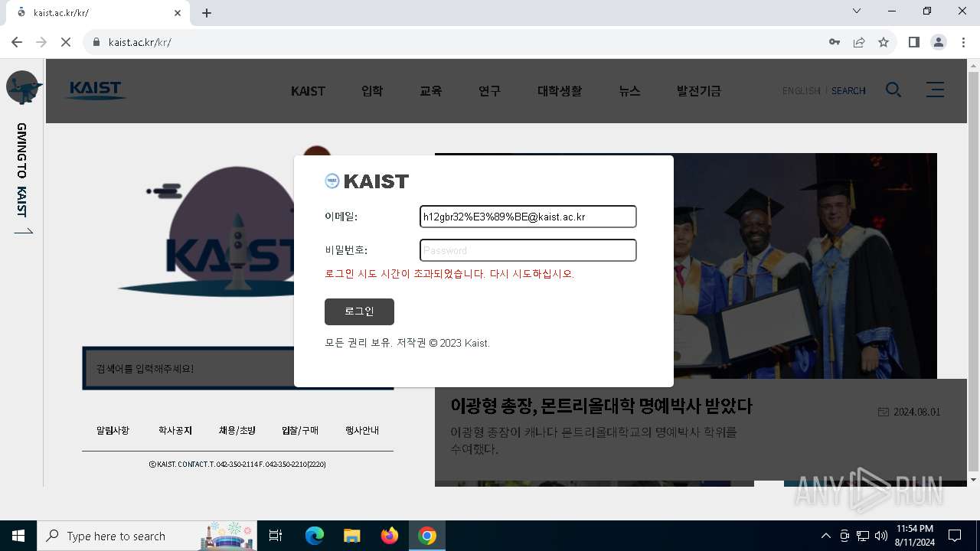
Task: Select the 학사공지 tab
Action: coord(175,431)
